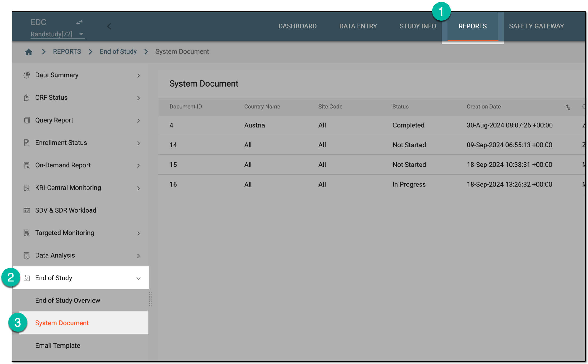This screenshot has height=364, width=588.
Task: Grab the sidebar resize handle dots
Action: tap(150, 299)
